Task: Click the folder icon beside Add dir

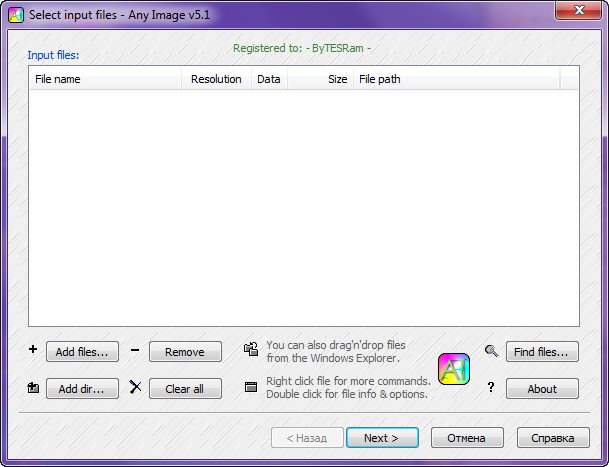Action: pos(33,387)
